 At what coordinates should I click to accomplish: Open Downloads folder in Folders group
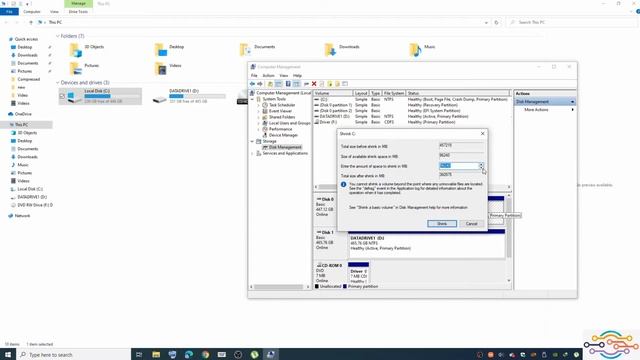(x=342, y=50)
